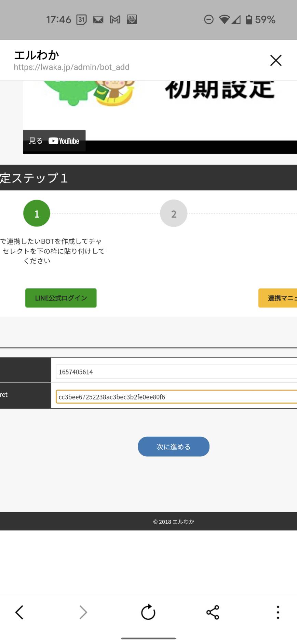Select step 1 circle

coord(37,213)
